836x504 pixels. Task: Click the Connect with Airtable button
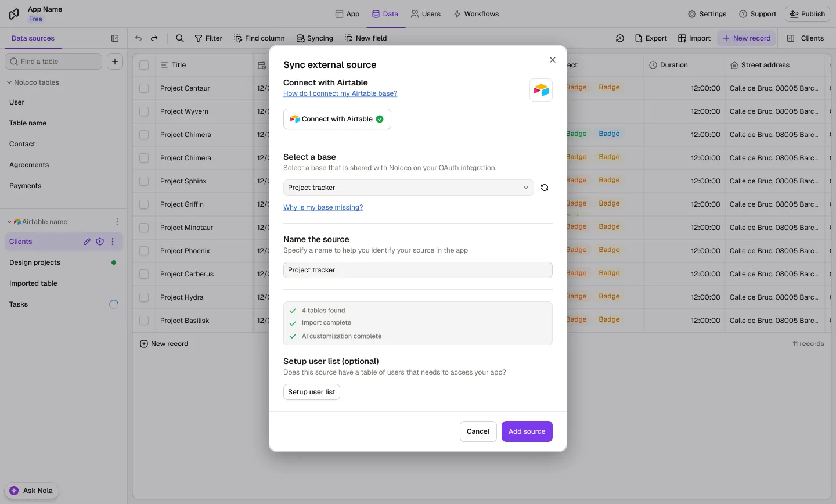[x=337, y=119]
